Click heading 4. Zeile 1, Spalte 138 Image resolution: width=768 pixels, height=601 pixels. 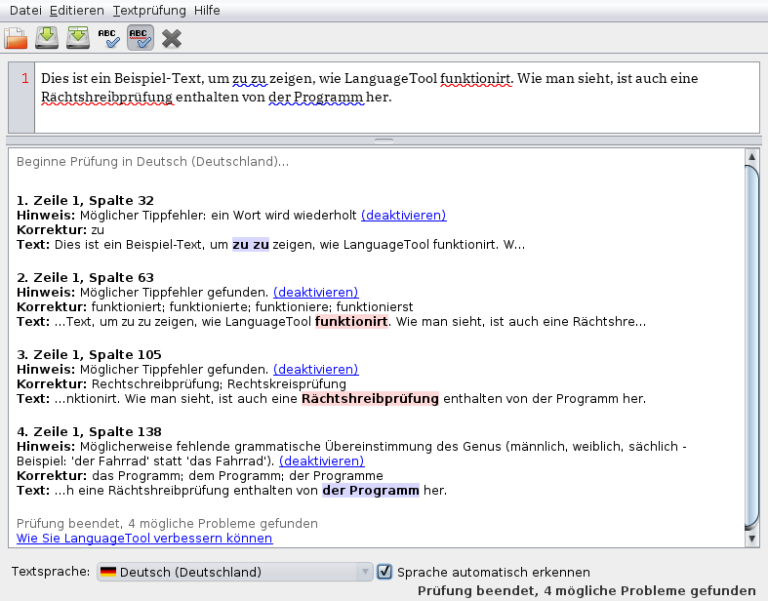tap(89, 432)
